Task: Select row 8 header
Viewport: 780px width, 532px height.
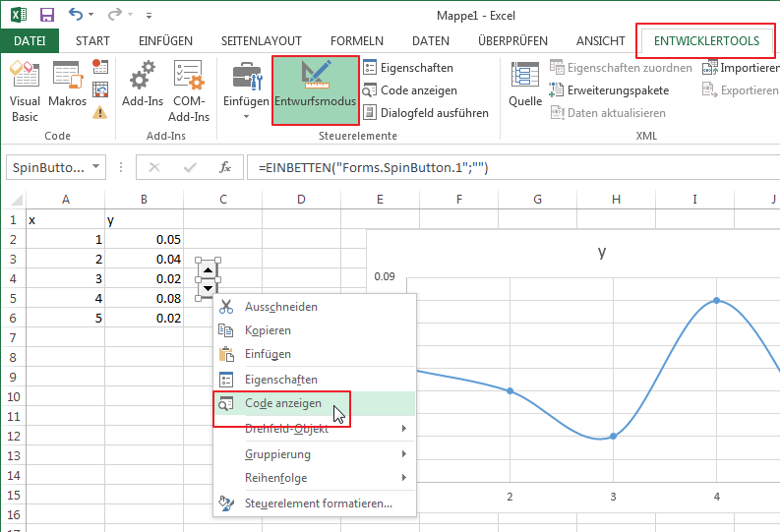Action: (13, 358)
